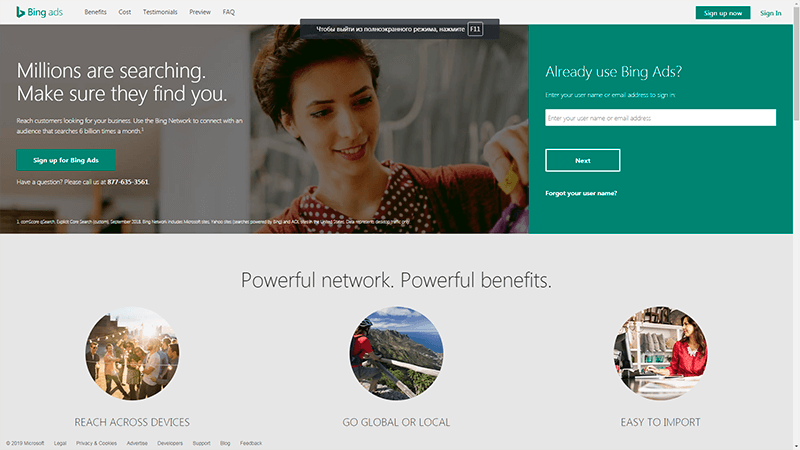Open the Legal footer link
Viewport: 800px width, 450px height.
click(60, 443)
